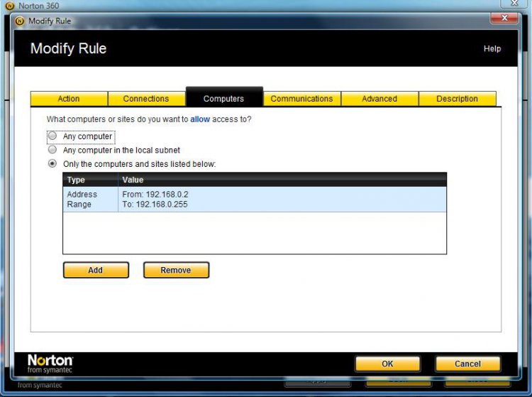Open the Connections tab
Image resolution: width=532 pixels, height=397 pixels.
coord(146,99)
